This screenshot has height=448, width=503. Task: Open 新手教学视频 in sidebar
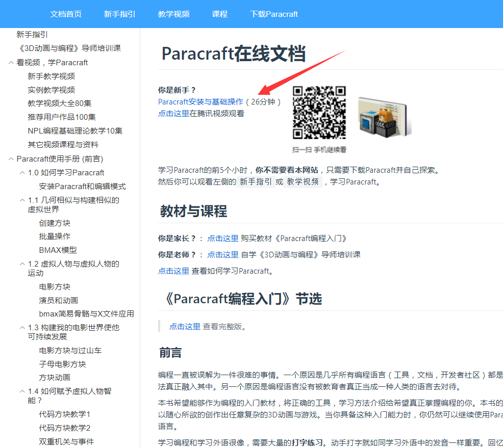(x=52, y=76)
